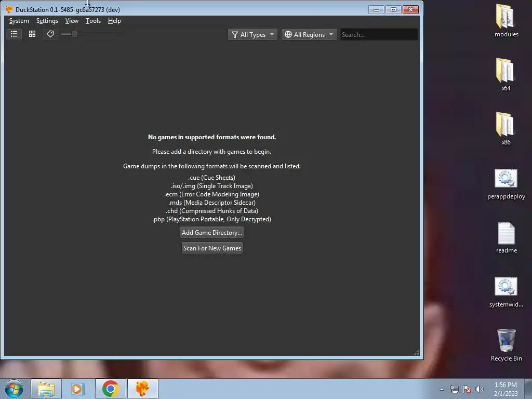Click Add Game Directory button

[212, 232]
